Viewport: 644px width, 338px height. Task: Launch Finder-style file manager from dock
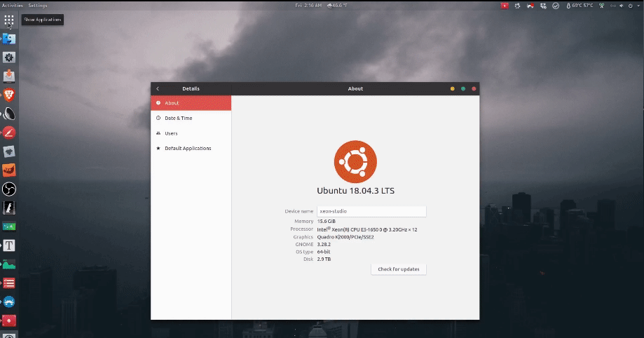[x=9, y=39]
